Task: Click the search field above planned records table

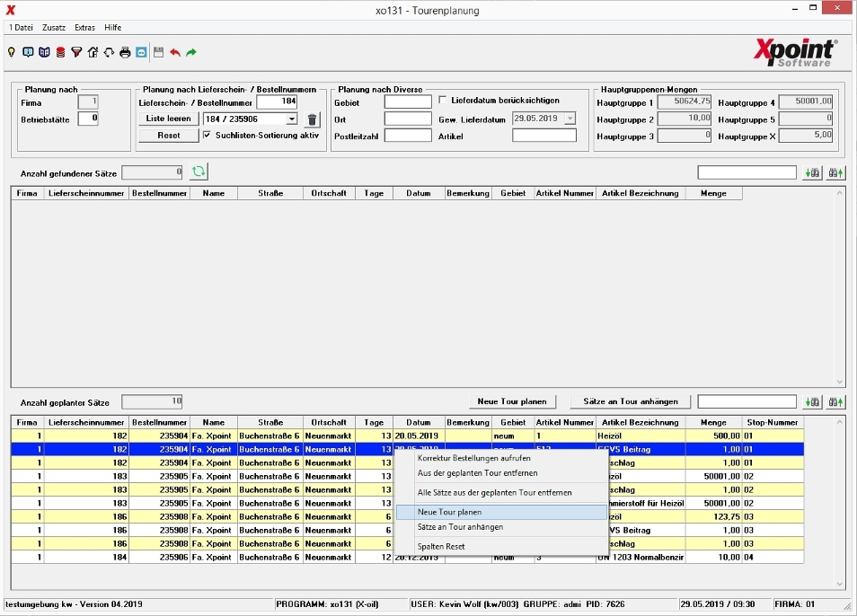Action: coord(747,402)
